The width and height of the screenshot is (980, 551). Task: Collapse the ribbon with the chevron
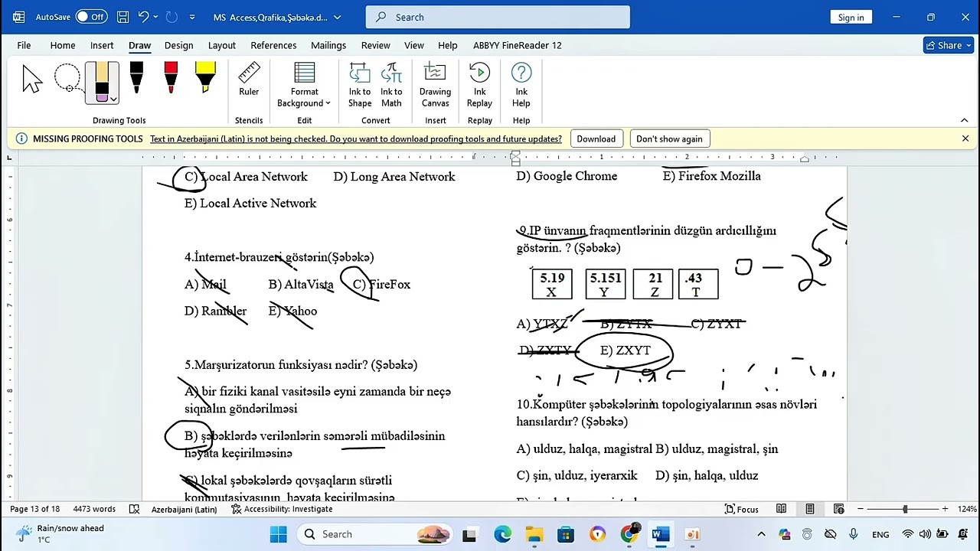pyautogui.click(x=965, y=120)
